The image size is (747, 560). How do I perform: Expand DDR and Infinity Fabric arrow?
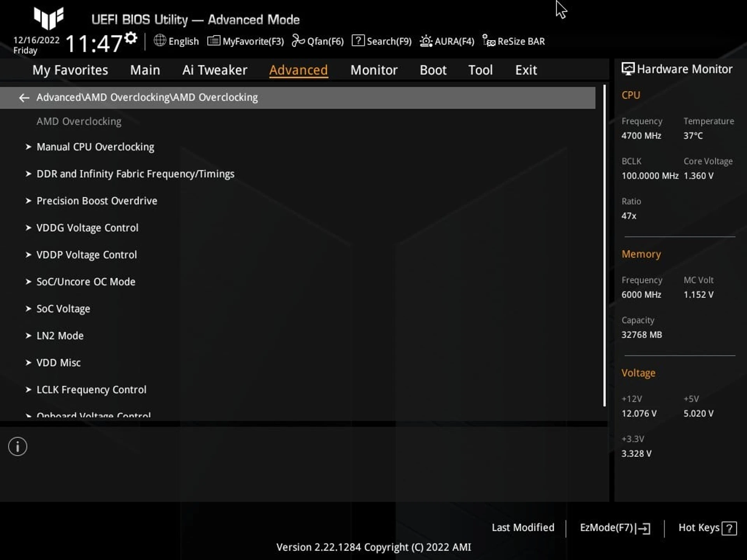click(28, 174)
